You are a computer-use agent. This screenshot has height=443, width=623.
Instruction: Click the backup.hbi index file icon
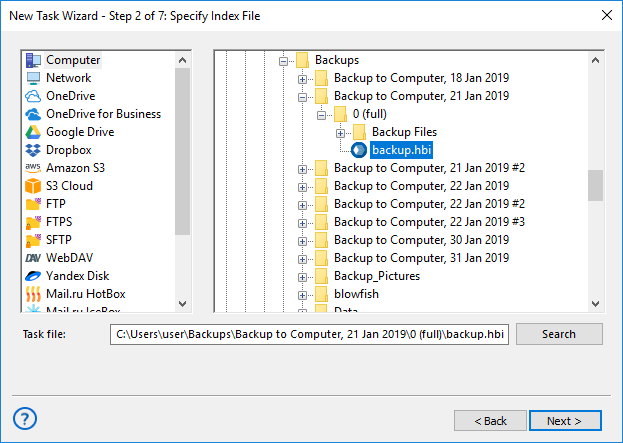tap(359, 150)
